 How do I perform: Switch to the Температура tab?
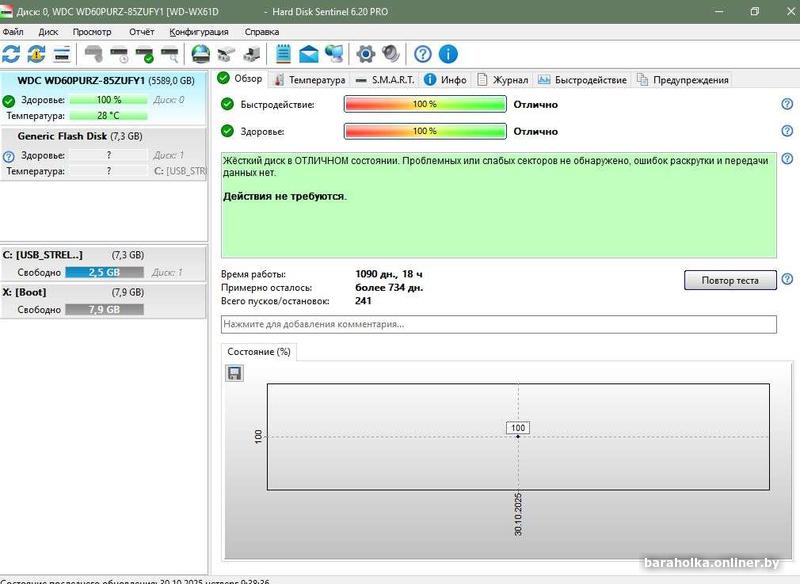point(310,80)
